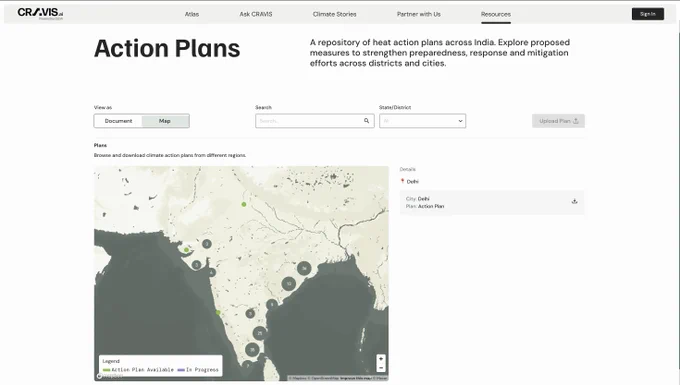The image size is (680, 385).
Task: Open the cluster marker labeled 12
Action: coord(288,284)
